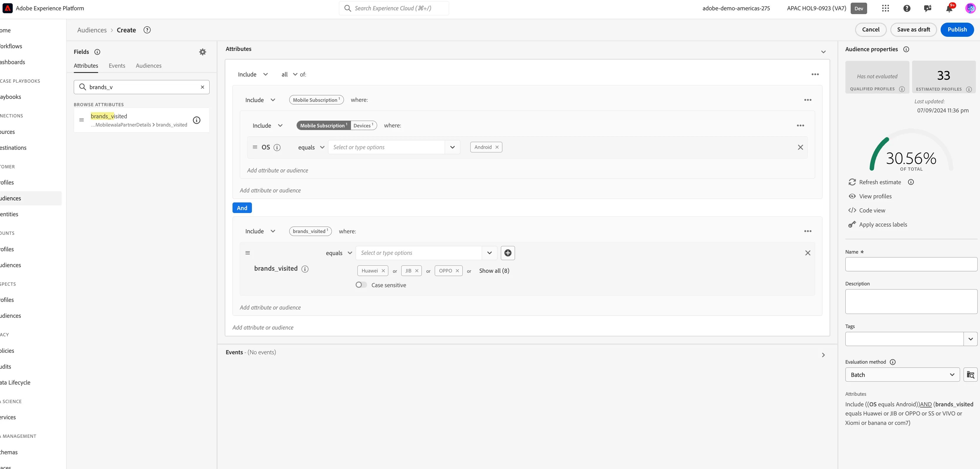980x469 pixels.
Task: Open Evaluation method info icon
Action: click(x=892, y=362)
